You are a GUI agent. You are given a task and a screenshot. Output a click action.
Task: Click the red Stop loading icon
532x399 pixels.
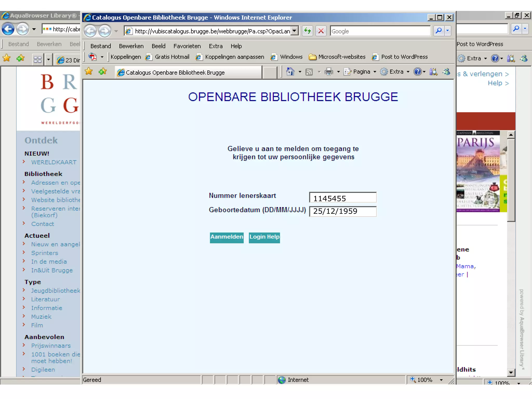click(321, 31)
